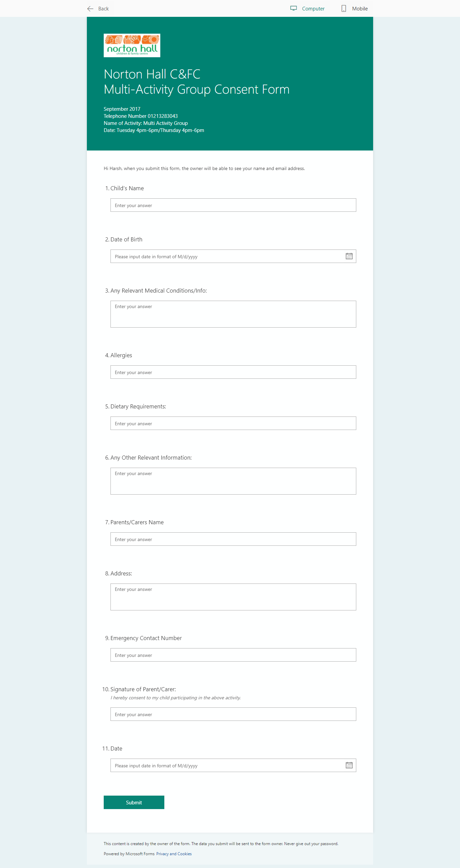The height and width of the screenshot is (868, 460).
Task: Click the question 11 Date input
Action: click(233, 765)
